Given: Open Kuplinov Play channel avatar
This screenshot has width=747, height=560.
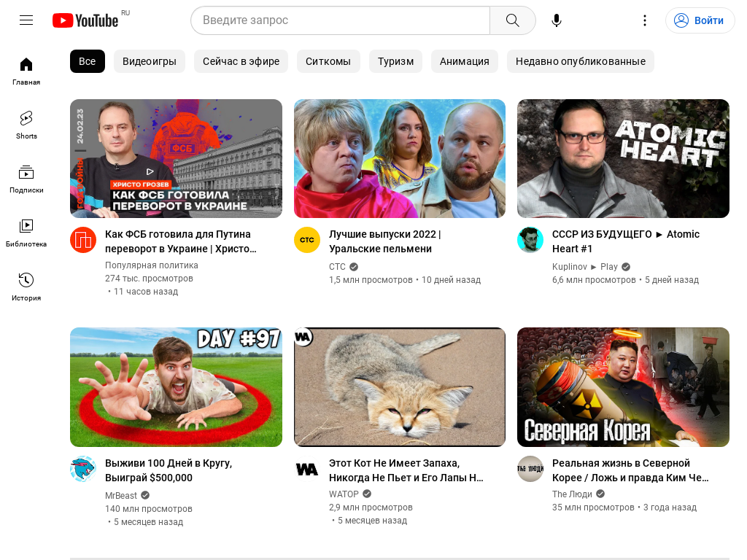Looking at the screenshot, I should tap(530, 240).
